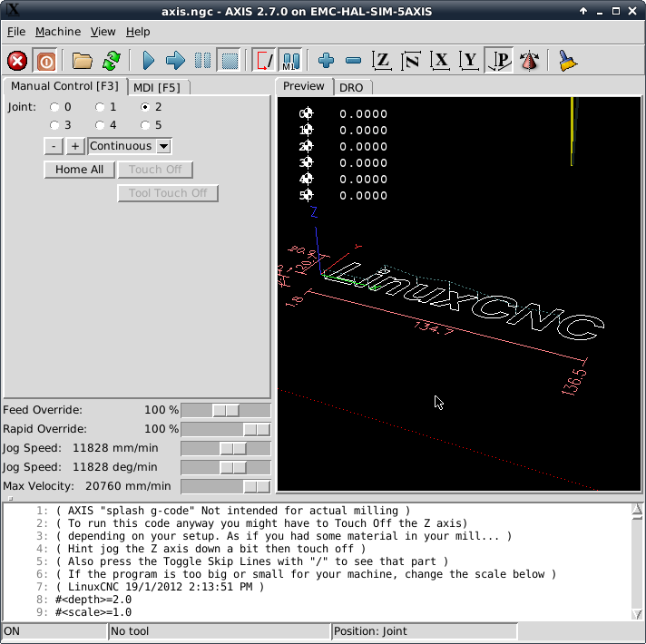Switch to Manual Control [F3] tab

64,86
